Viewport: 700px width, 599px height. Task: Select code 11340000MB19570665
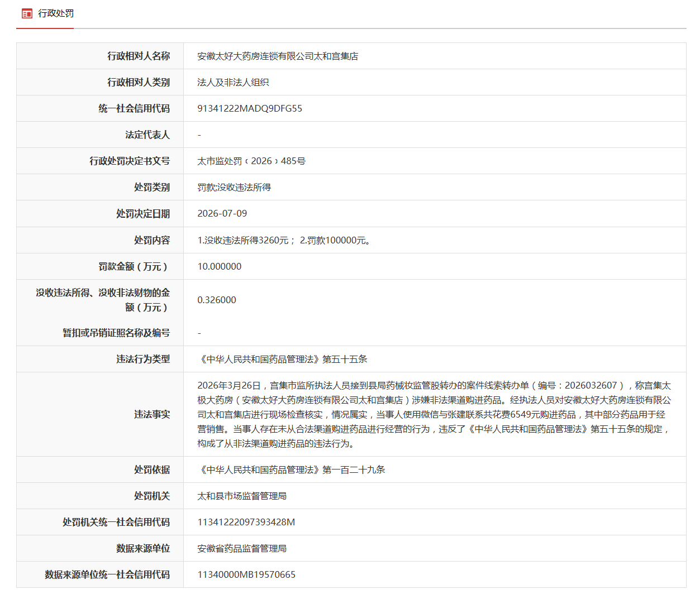pyautogui.click(x=246, y=574)
